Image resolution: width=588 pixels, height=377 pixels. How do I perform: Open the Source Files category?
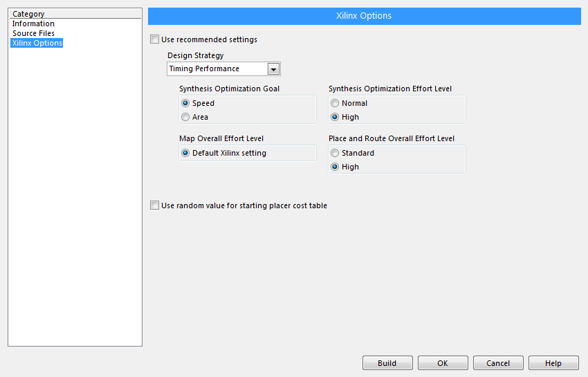point(33,33)
